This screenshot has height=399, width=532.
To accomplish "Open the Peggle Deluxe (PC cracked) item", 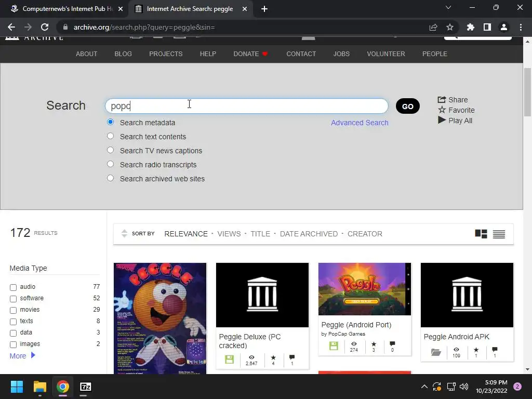I will click(x=250, y=341).
